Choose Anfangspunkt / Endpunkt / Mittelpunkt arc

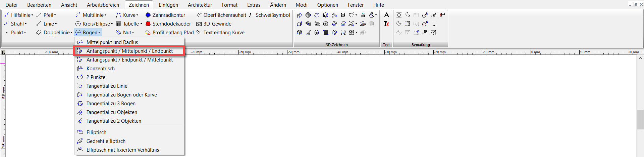click(129, 60)
